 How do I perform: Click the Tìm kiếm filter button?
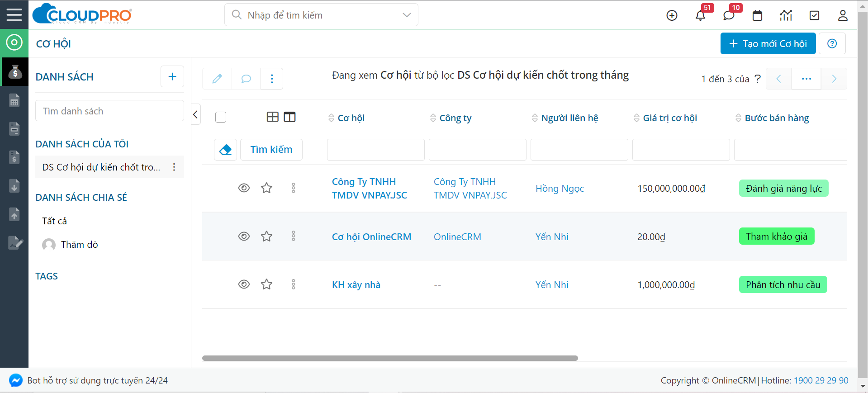(271, 150)
